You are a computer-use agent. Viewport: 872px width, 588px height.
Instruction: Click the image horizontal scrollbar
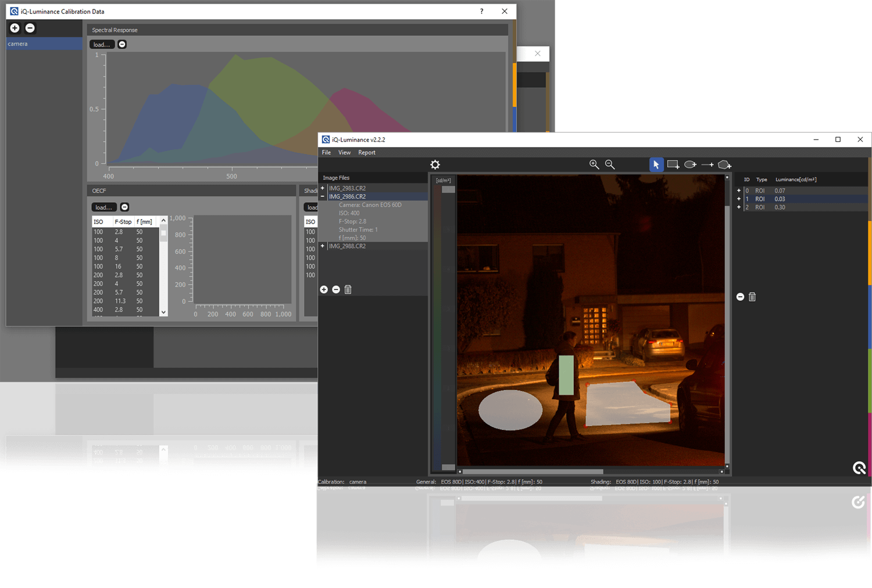click(533, 471)
